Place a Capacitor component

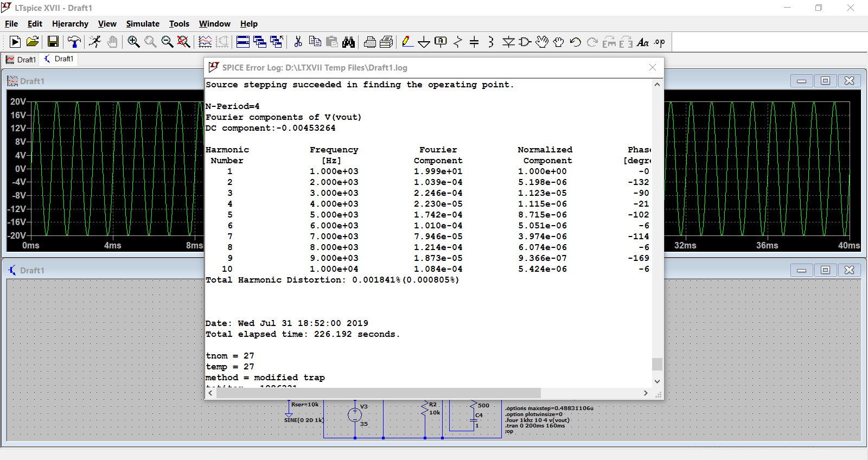(x=474, y=42)
